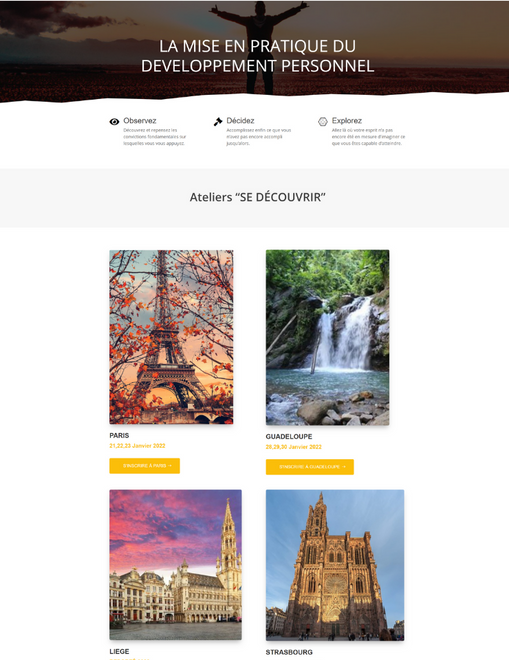Click the S'inscrire à Paris button

(x=144, y=466)
